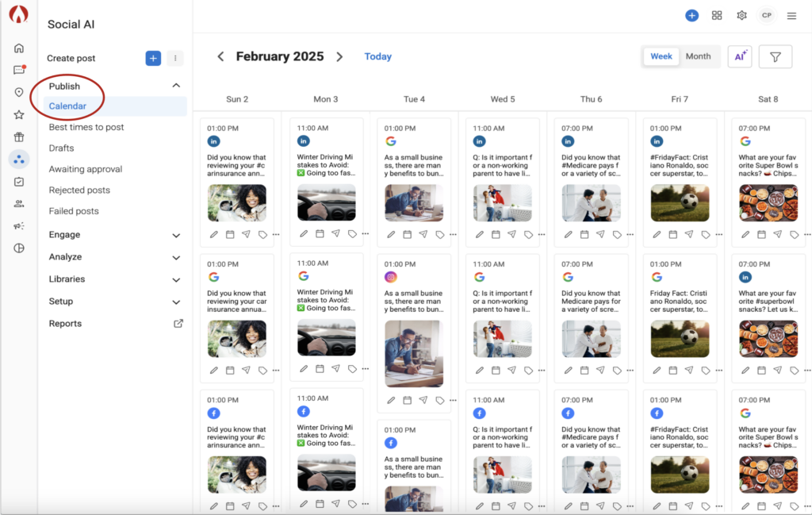The image size is (812, 515).
Task: Click the LinkedIn badge on Mon 3 top post
Action: tap(304, 141)
